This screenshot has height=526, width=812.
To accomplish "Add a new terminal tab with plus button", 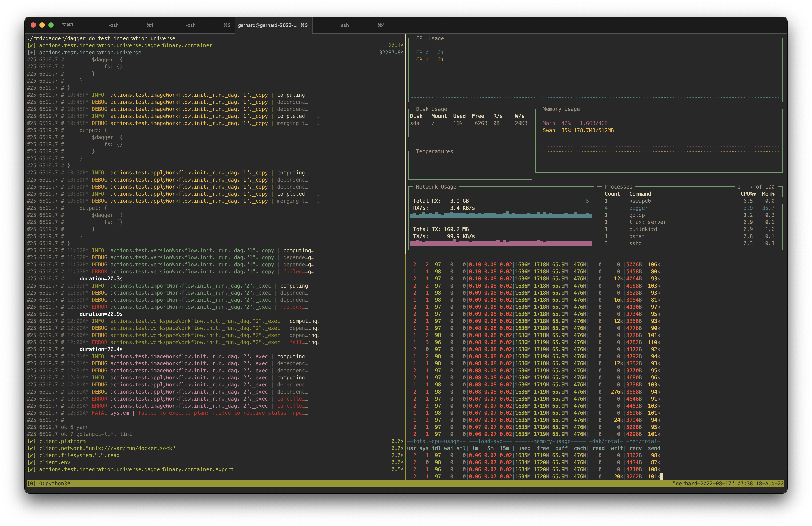I will pos(395,25).
